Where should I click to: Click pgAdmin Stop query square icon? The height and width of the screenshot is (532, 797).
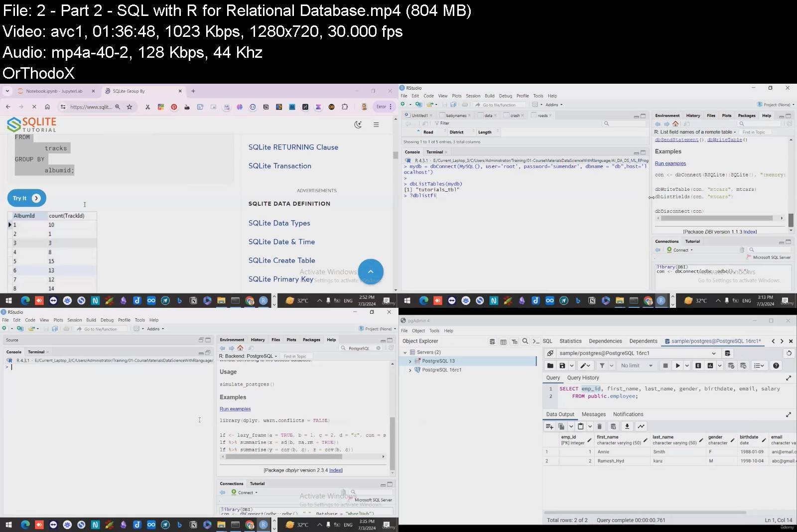click(665, 366)
